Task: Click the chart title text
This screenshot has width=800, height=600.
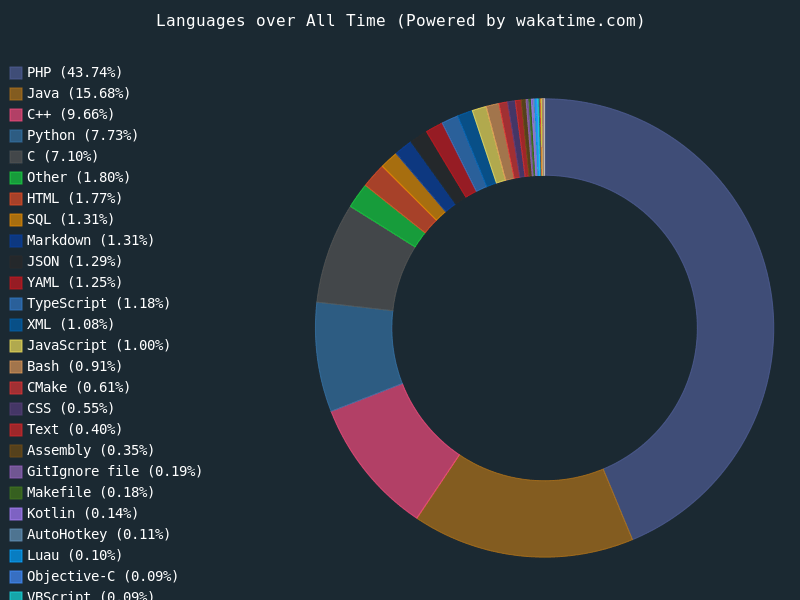Action: click(x=400, y=20)
